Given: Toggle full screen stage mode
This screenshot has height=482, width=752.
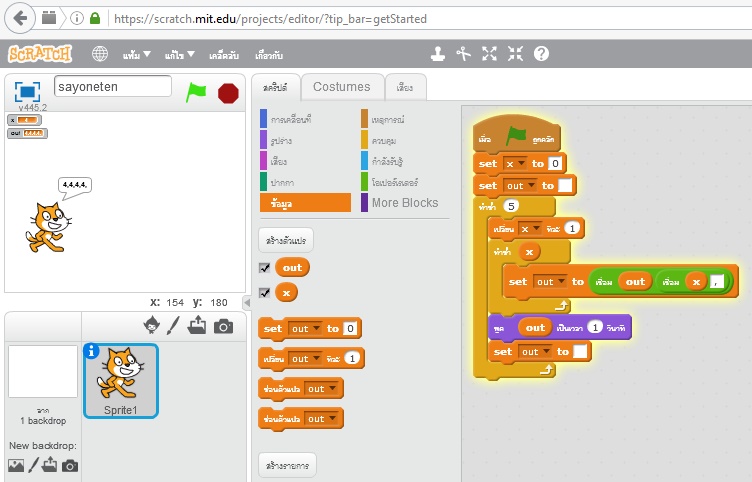Looking at the screenshot, I should (x=26, y=91).
